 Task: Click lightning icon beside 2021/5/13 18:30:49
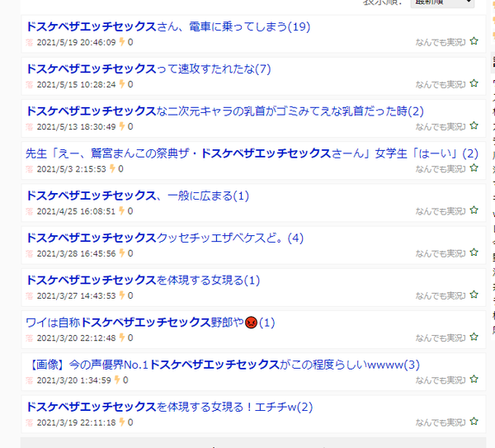122,126
